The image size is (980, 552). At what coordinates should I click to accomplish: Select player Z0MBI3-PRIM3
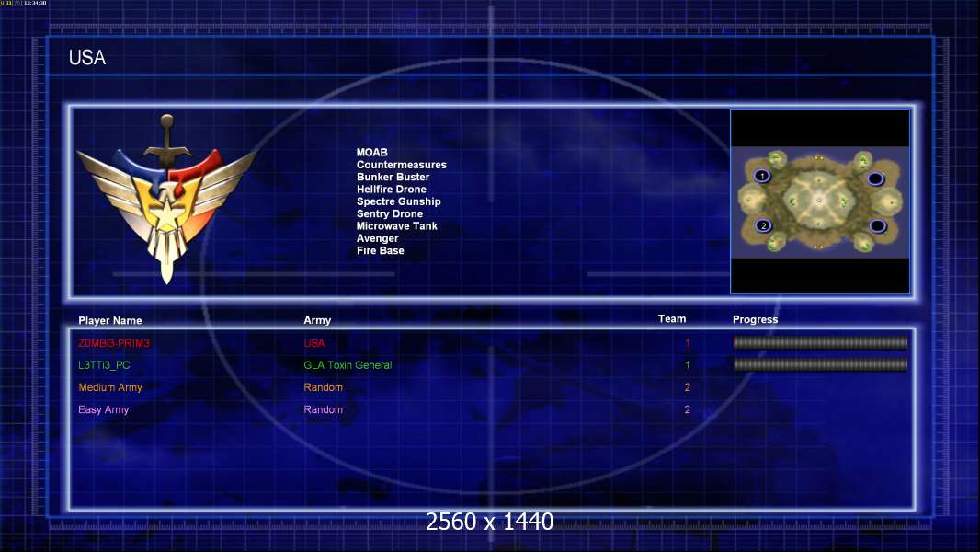pos(114,343)
